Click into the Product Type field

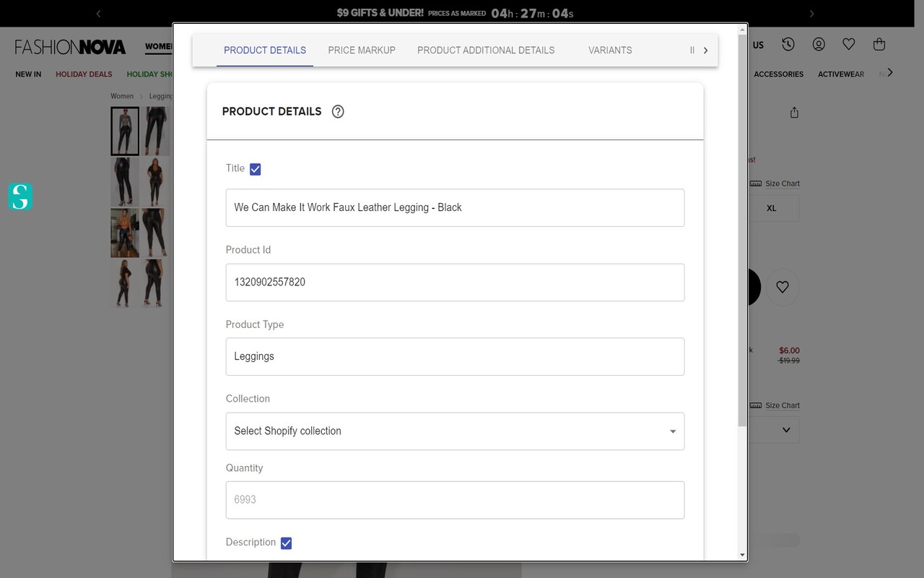tap(455, 356)
